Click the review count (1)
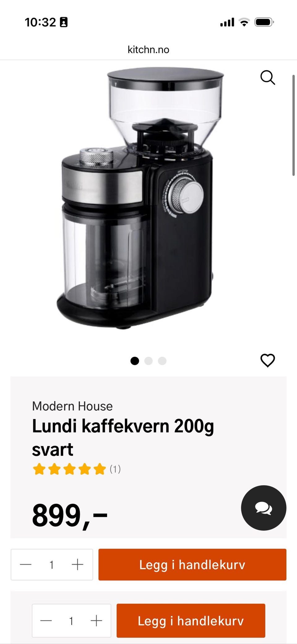The image size is (297, 644). tap(115, 469)
